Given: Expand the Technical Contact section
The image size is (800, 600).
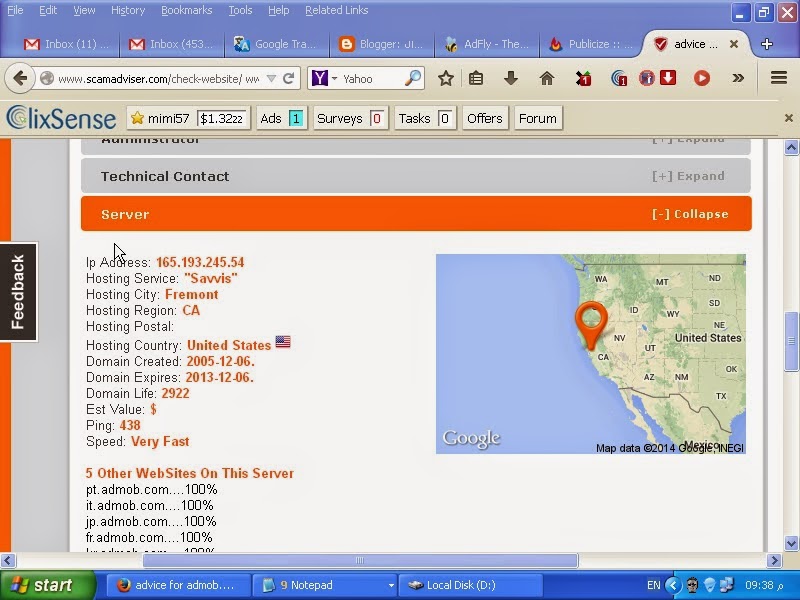Looking at the screenshot, I should click(x=688, y=176).
